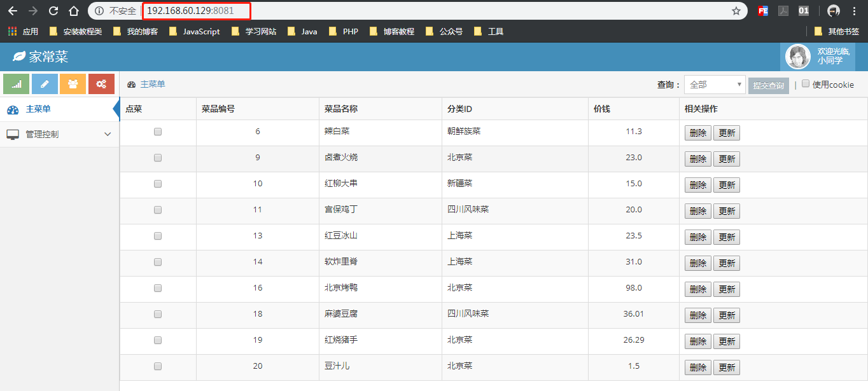868x391 pixels.
Task: Check the box for 软炸里脊
Action: [x=158, y=262]
